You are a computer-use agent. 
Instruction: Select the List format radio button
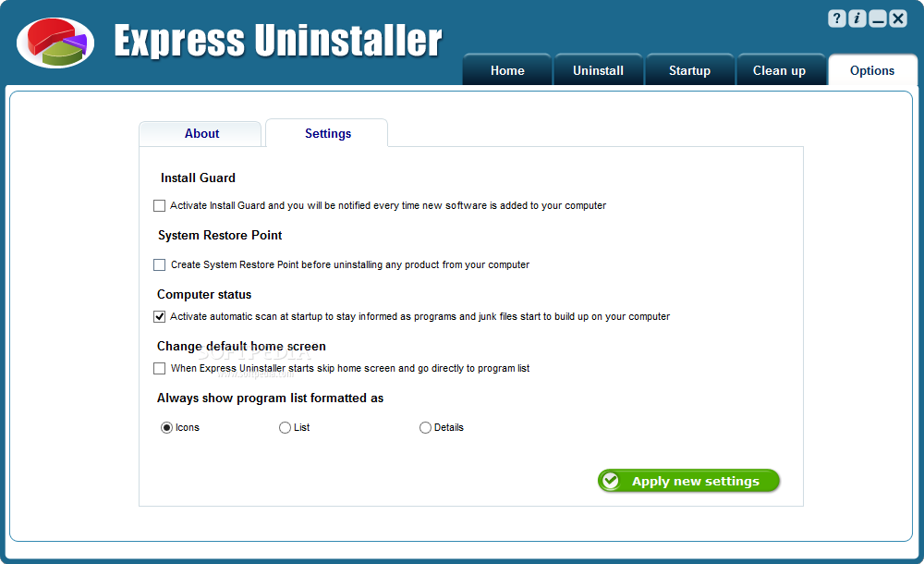point(285,428)
